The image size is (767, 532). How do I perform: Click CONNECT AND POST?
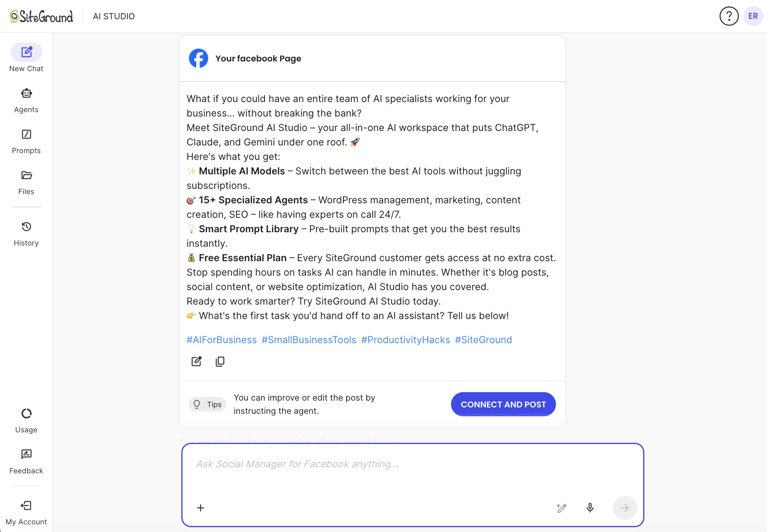coord(503,404)
